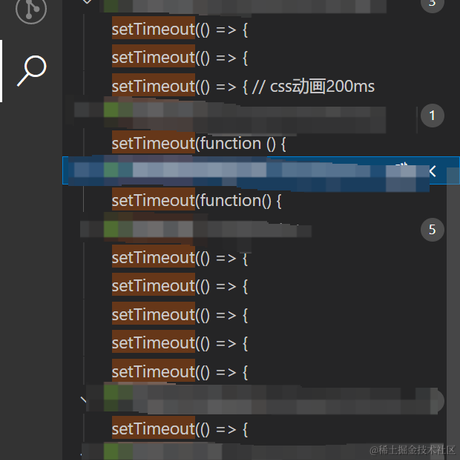The height and width of the screenshot is (460, 460).
Task: Click the match count badge showing 5
Action: (x=432, y=229)
